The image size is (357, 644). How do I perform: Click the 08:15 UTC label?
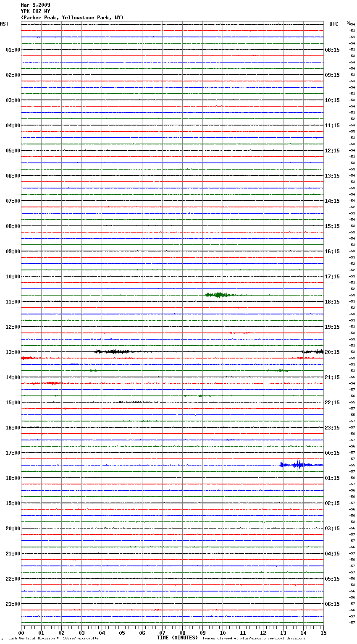click(x=332, y=50)
